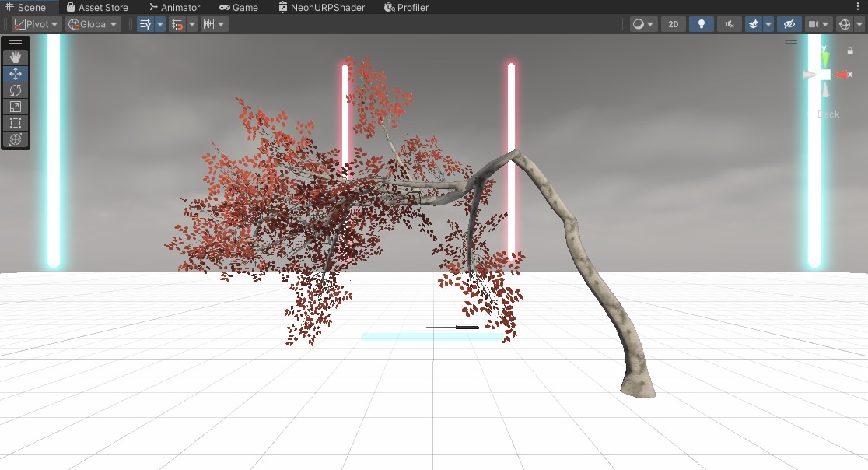Select the Scale tool

pyautogui.click(x=16, y=107)
